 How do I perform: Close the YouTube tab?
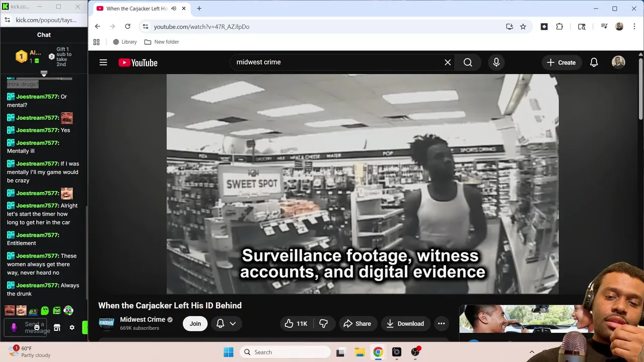coord(184,9)
